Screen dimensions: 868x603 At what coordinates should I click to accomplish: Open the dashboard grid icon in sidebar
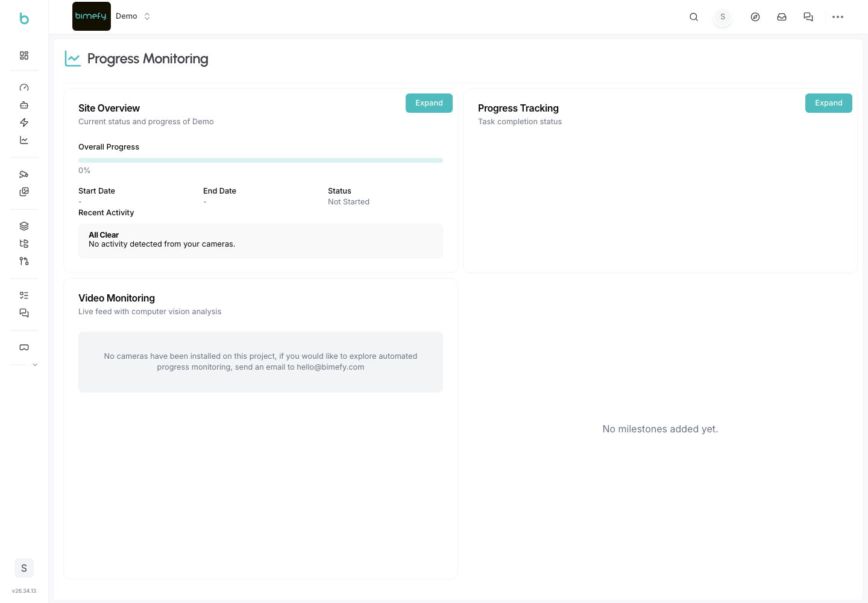(x=24, y=55)
